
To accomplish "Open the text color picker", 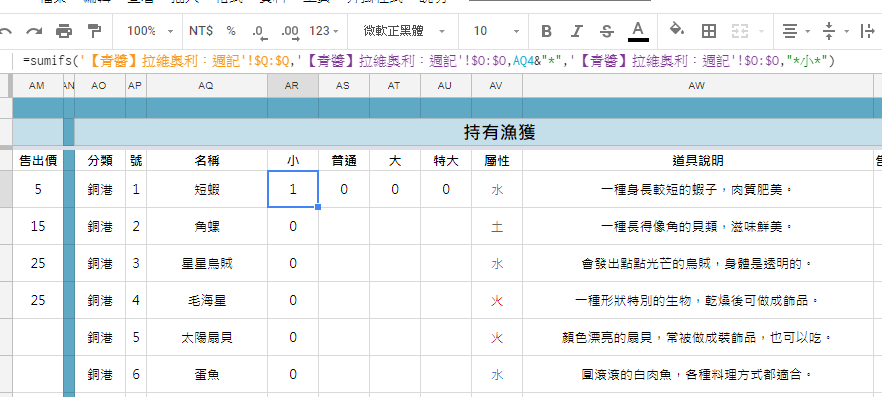I will pos(638,31).
